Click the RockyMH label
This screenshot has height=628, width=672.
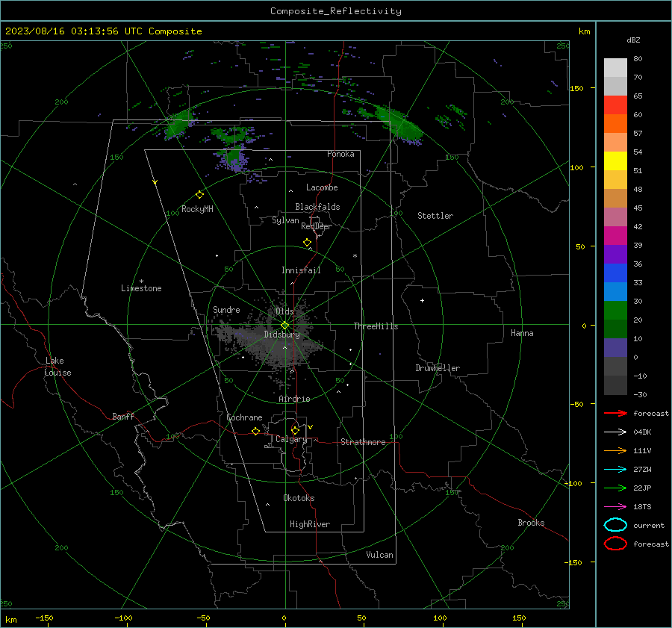tap(197, 209)
